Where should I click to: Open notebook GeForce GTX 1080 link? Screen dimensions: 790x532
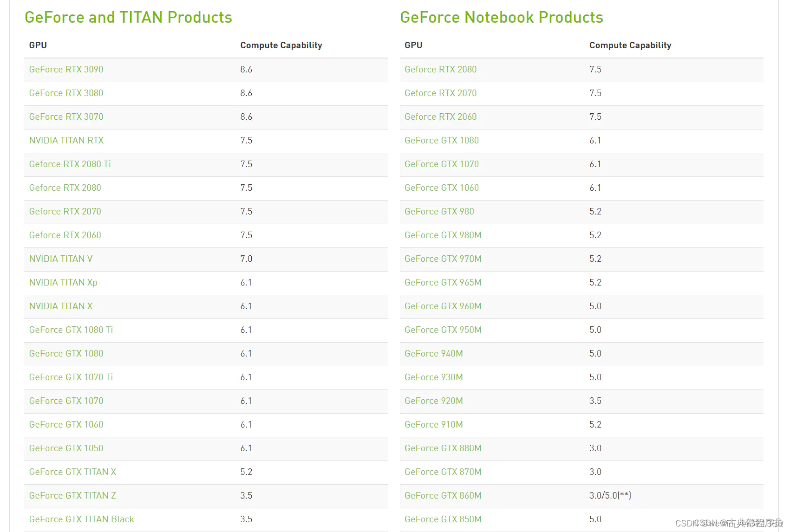[x=442, y=141]
